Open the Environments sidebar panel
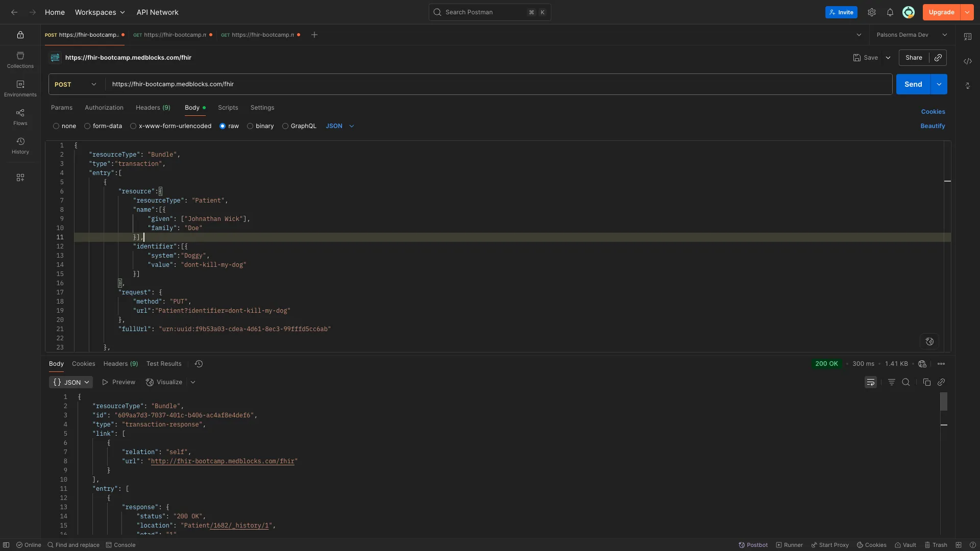This screenshot has height=551, width=980. click(x=20, y=87)
